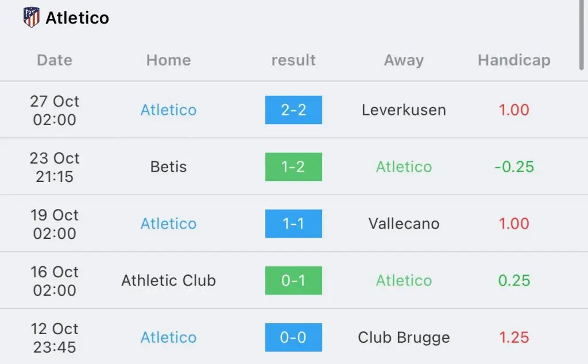588x364 pixels.
Task: Open the Vallecano team link
Action: click(404, 224)
